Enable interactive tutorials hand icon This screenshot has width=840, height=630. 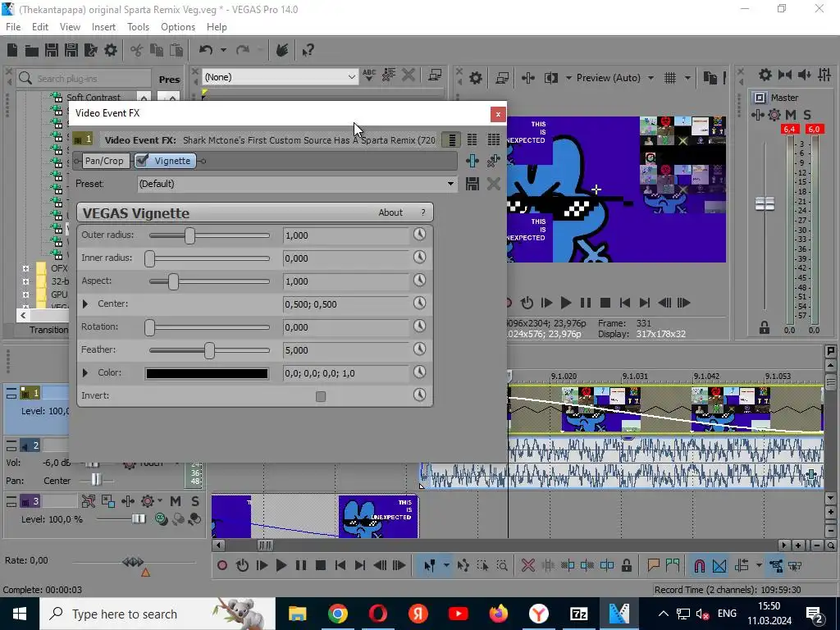tap(282, 50)
